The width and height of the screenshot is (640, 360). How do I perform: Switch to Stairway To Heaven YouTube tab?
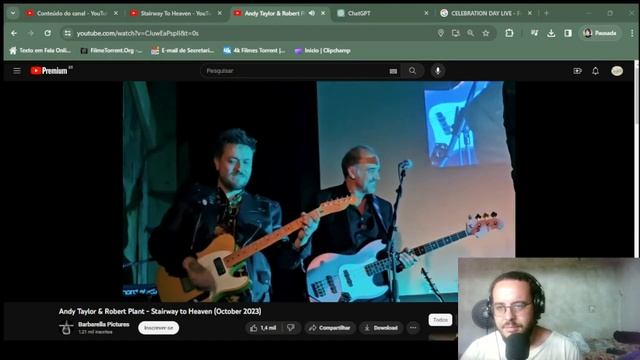[176, 13]
